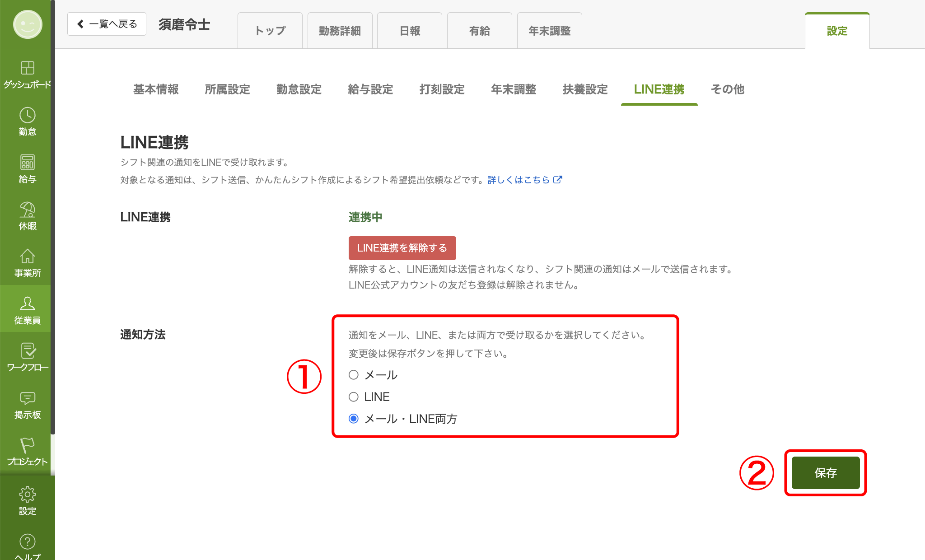Select the メール radio button
This screenshot has height=560, width=925.
click(354, 375)
